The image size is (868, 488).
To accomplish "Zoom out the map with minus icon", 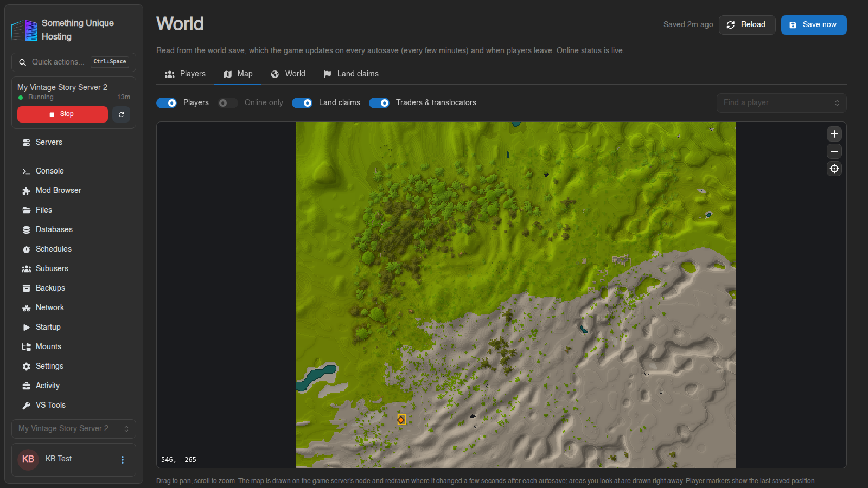I will tap(834, 151).
